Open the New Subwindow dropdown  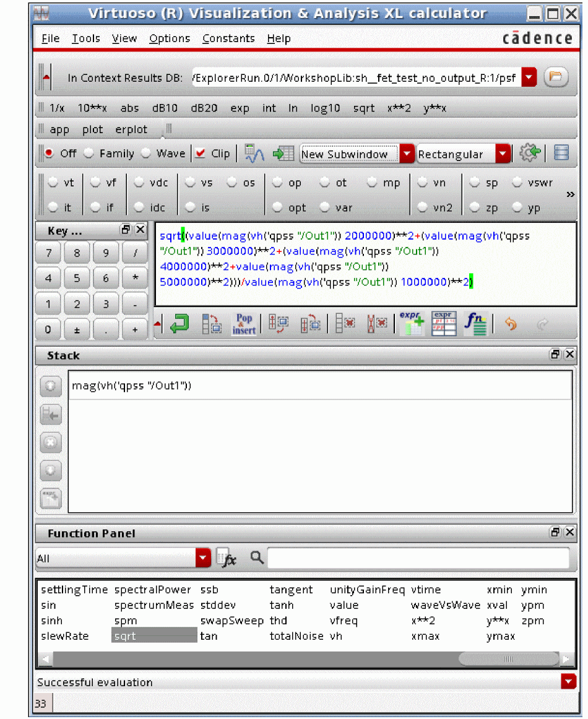(407, 154)
